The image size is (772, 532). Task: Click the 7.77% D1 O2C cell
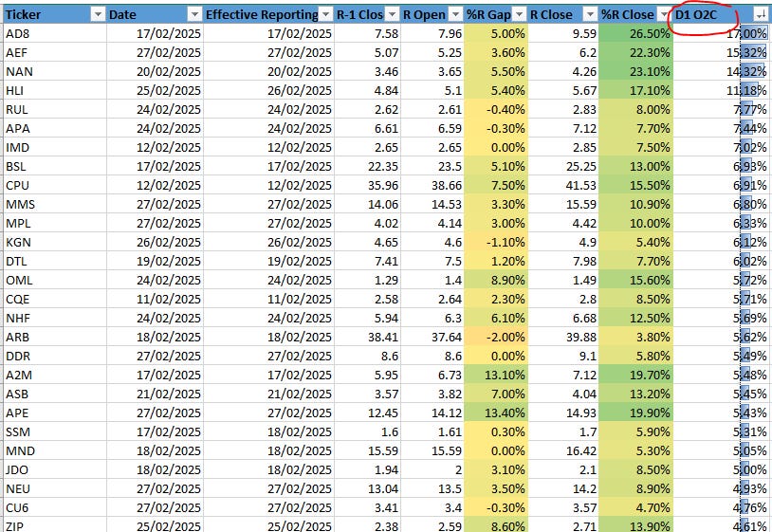pyautogui.click(x=721, y=110)
